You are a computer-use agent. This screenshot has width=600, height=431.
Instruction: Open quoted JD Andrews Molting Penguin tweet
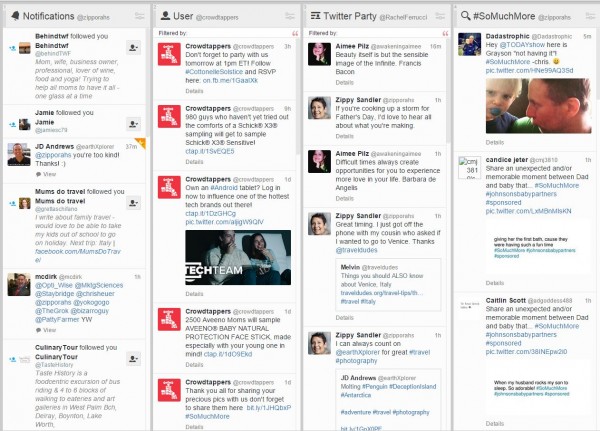pyautogui.click(x=388, y=400)
